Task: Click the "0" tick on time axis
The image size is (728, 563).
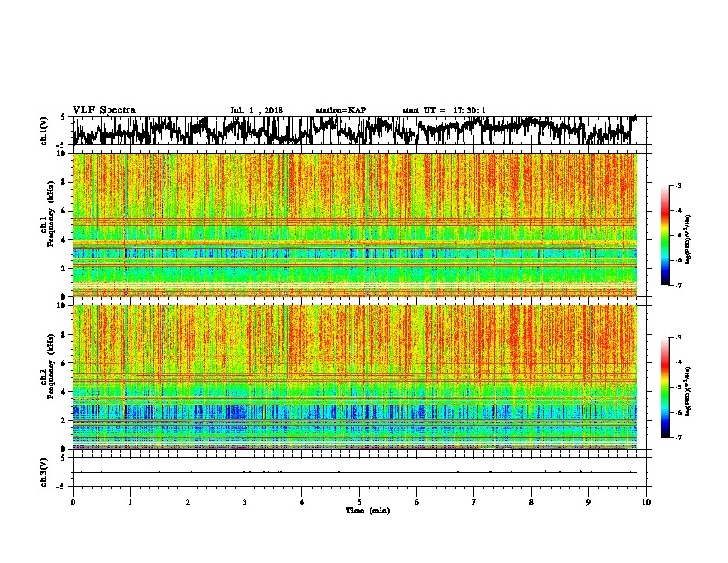Action: click(73, 502)
